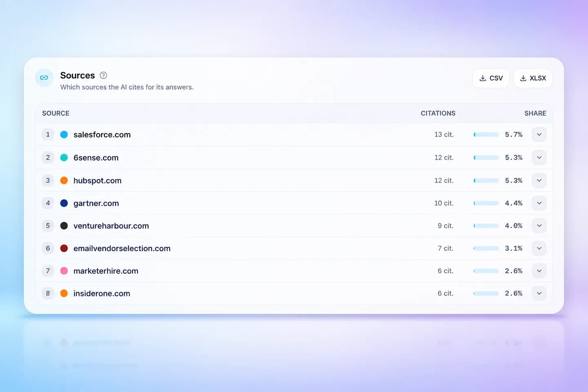588x392 pixels.
Task: Open the Sources help question-mark icon
Action: coord(104,75)
